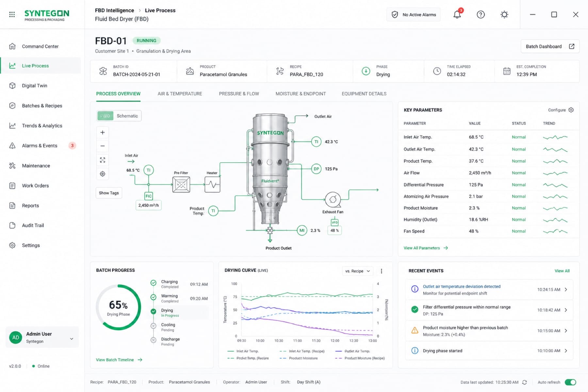Open the Equipment Details tab
This screenshot has width=588, height=392.
click(364, 94)
